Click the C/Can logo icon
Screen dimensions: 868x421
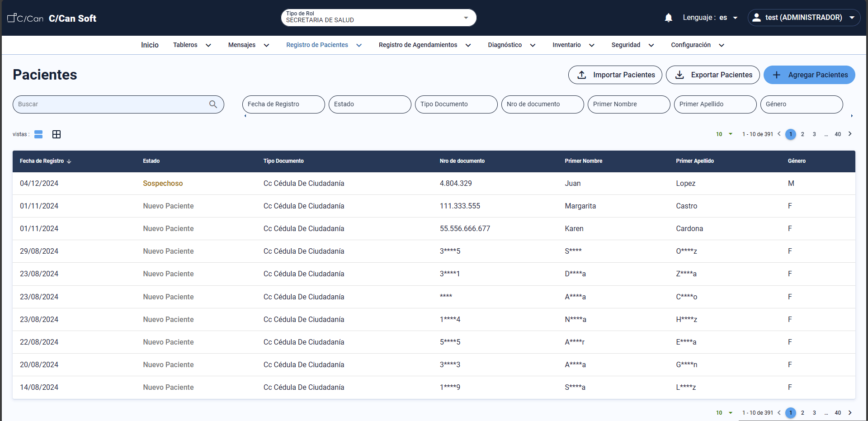coord(25,18)
